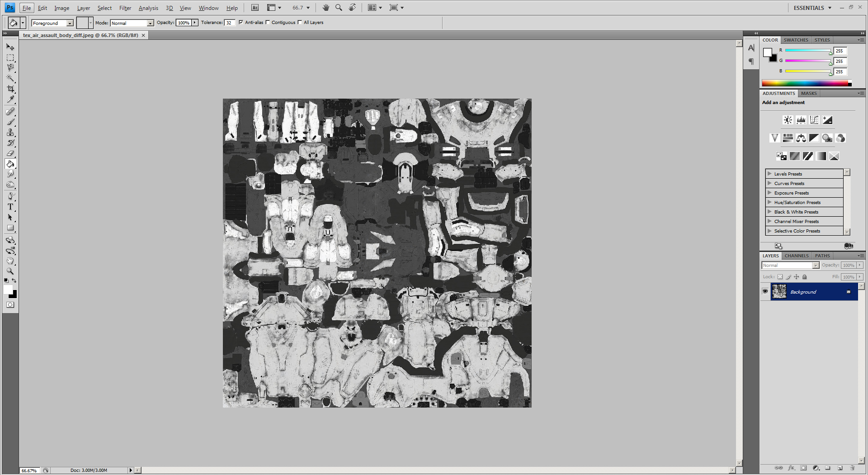Open the Image menu

coord(62,8)
